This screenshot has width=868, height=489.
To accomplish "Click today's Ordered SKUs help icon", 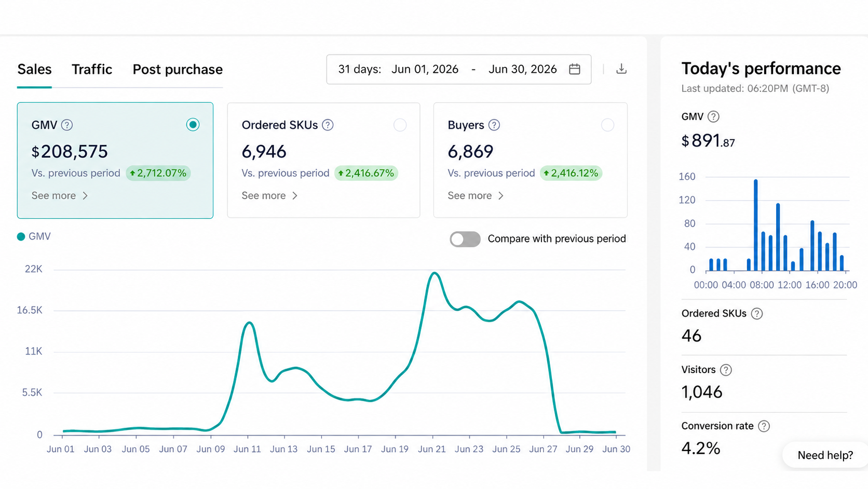I will [x=757, y=314].
